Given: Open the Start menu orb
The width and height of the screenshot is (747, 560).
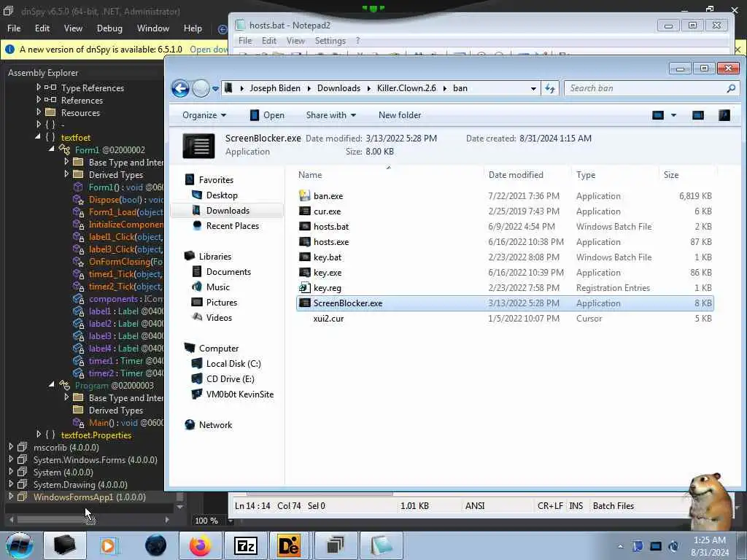Looking at the screenshot, I should pos(19,545).
